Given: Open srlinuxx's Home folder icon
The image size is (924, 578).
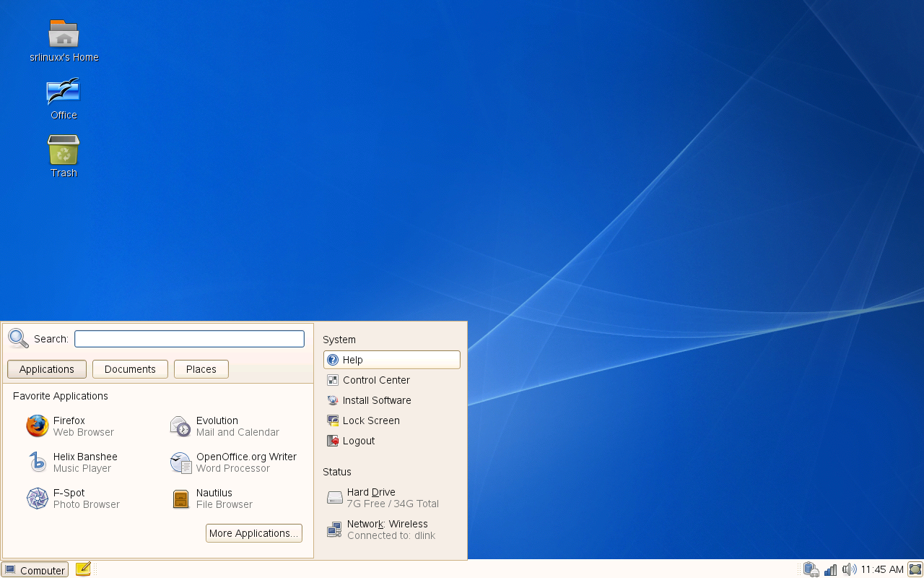Looking at the screenshot, I should click(x=64, y=41).
